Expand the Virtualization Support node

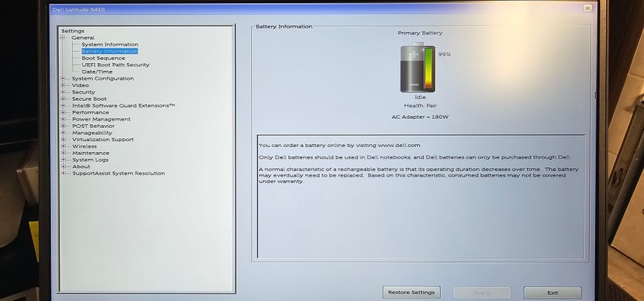(x=63, y=139)
